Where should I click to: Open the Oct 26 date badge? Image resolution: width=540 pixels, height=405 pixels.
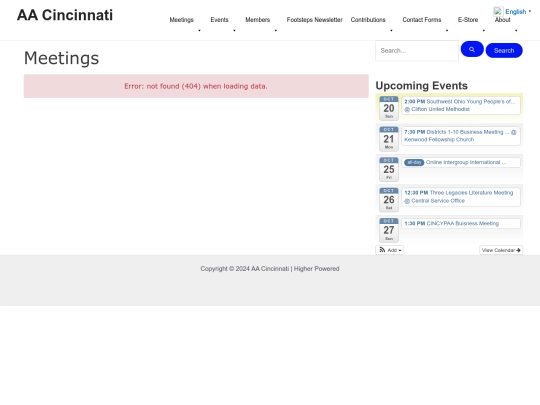point(389,199)
